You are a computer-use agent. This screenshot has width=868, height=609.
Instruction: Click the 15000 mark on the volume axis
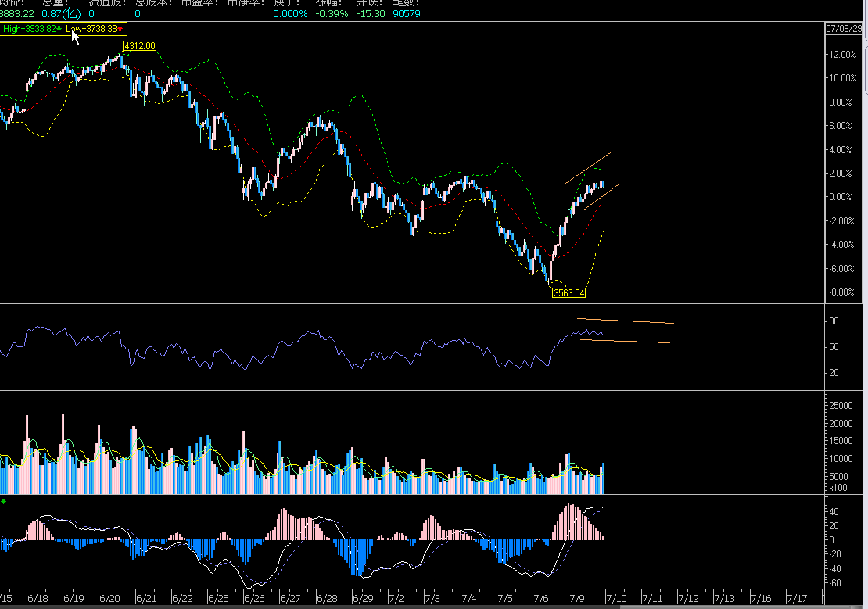[x=841, y=441]
